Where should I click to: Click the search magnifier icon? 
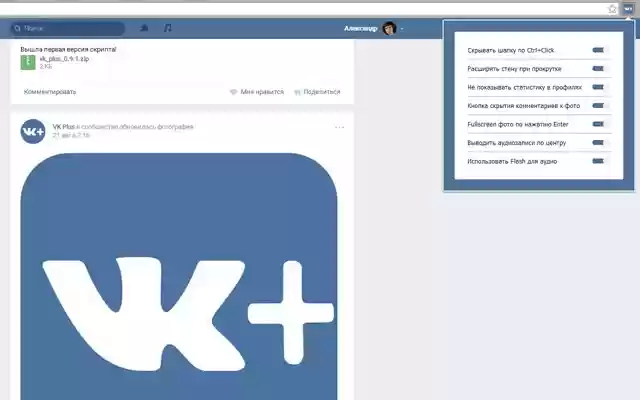coord(18,28)
